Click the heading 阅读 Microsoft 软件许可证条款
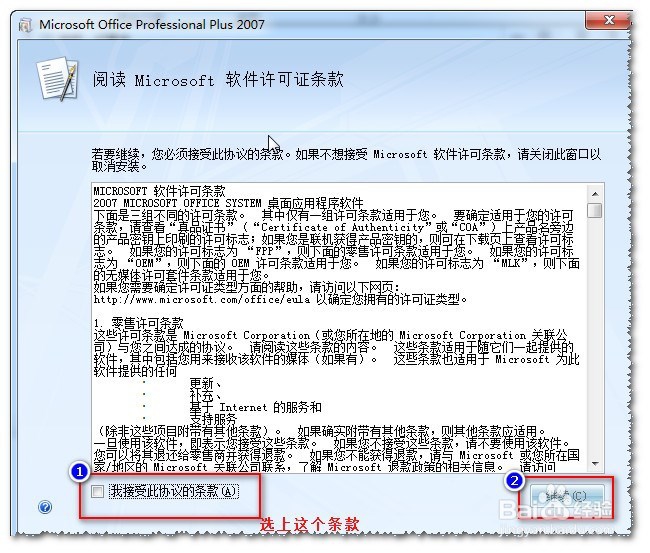The image size is (650, 553). tap(218, 79)
